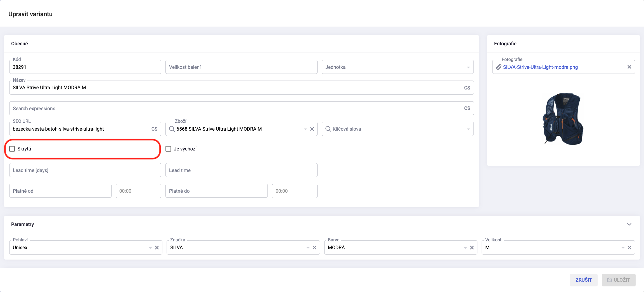
Task: Click the ZRUŠIT button
Action: coord(584,280)
